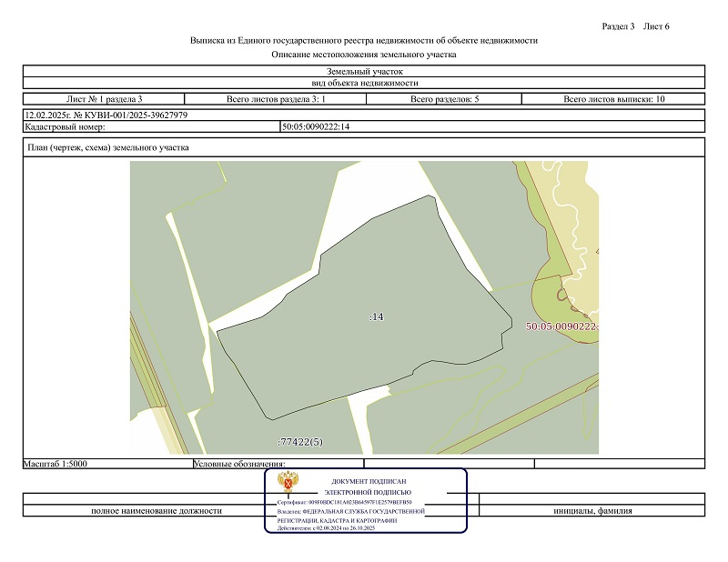Image resolution: width=728 pixels, height=562 pixels.
Task: Click the "Масштаб 1:5000" scale cell
Action: tap(56, 464)
